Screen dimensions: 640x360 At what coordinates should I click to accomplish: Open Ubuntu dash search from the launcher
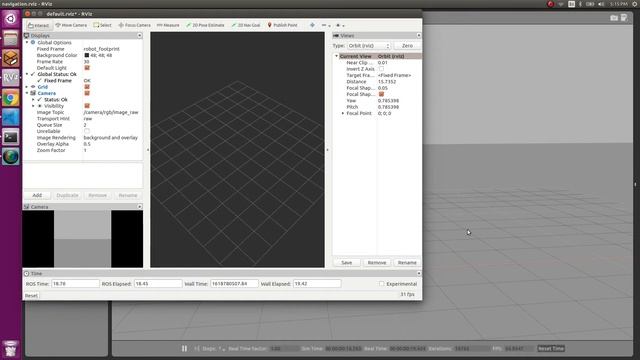coord(11,18)
